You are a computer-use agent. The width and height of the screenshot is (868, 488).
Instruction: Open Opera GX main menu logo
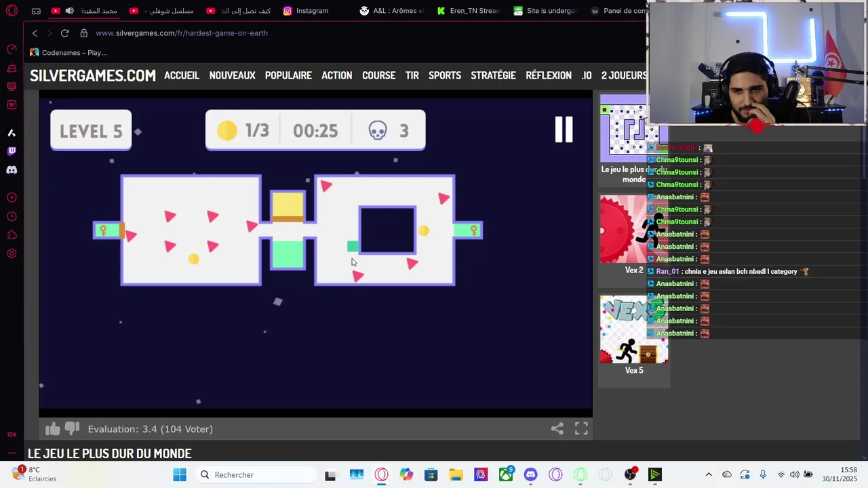(x=12, y=11)
